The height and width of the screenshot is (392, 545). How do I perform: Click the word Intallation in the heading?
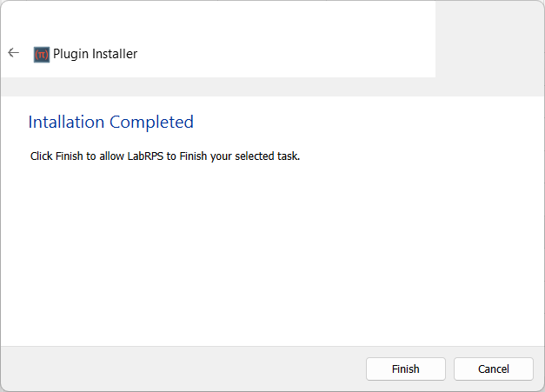coord(66,122)
